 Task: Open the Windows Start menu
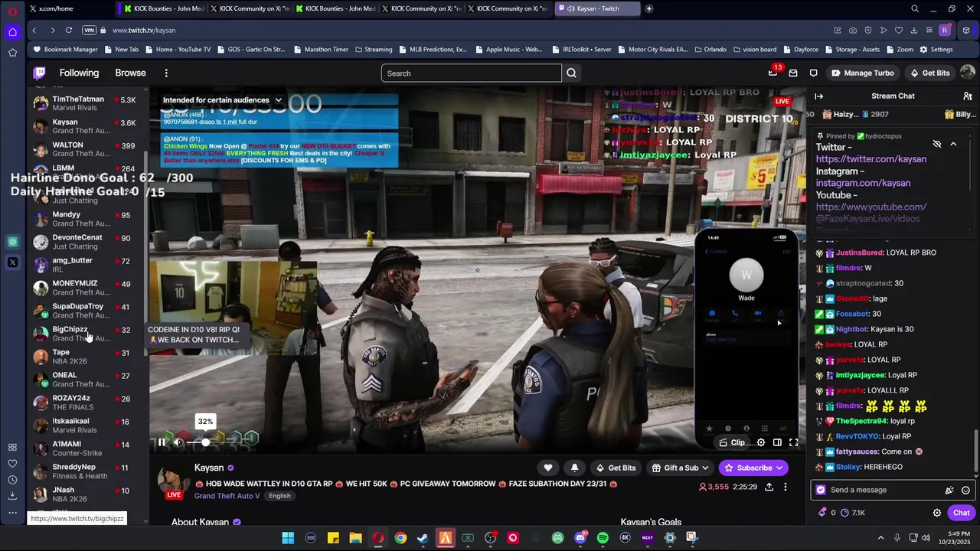click(x=288, y=538)
